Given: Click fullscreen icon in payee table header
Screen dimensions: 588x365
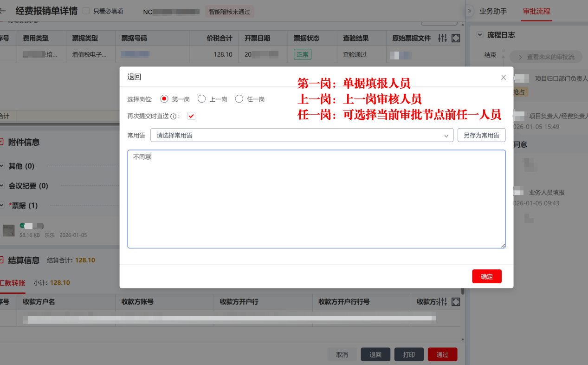Looking at the screenshot, I should (456, 302).
